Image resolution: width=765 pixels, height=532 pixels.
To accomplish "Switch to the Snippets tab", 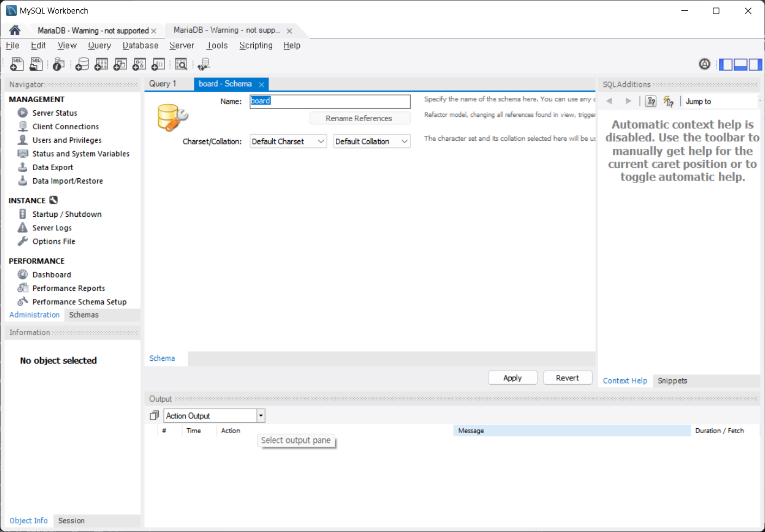I will (x=672, y=381).
